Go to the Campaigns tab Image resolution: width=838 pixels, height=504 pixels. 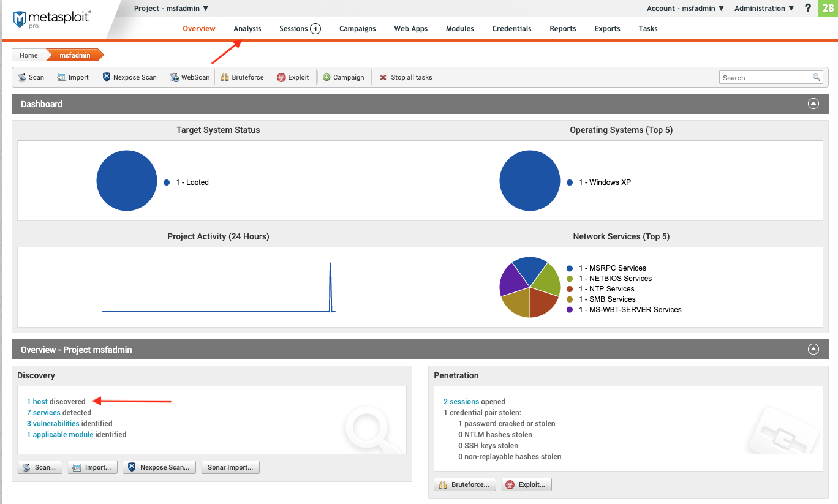pyautogui.click(x=358, y=29)
